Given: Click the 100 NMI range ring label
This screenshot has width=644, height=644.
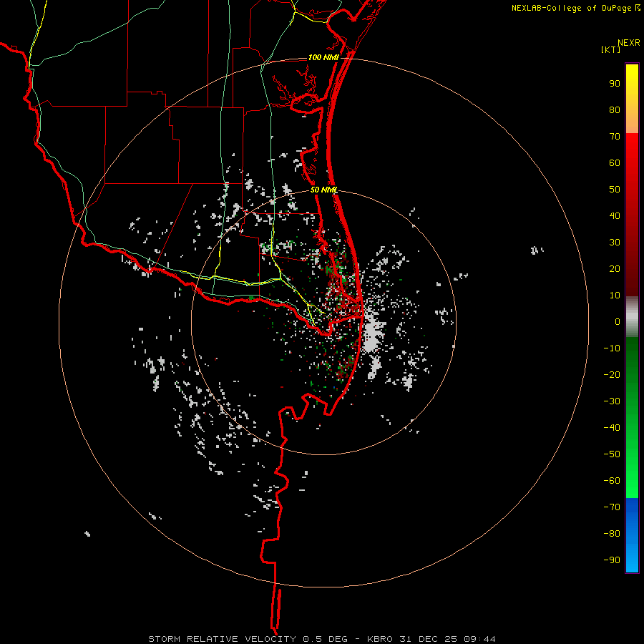Looking at the screenshot, I should (323, 57).
